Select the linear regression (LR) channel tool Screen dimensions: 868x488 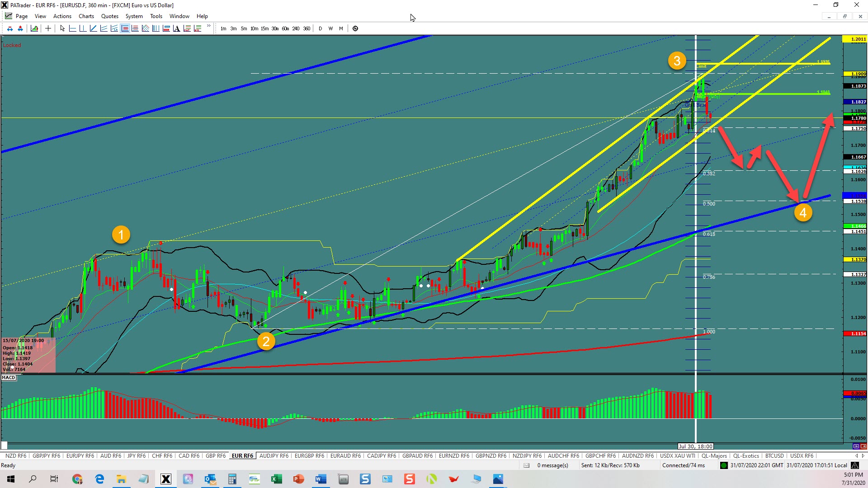click(x=114, y=28)
